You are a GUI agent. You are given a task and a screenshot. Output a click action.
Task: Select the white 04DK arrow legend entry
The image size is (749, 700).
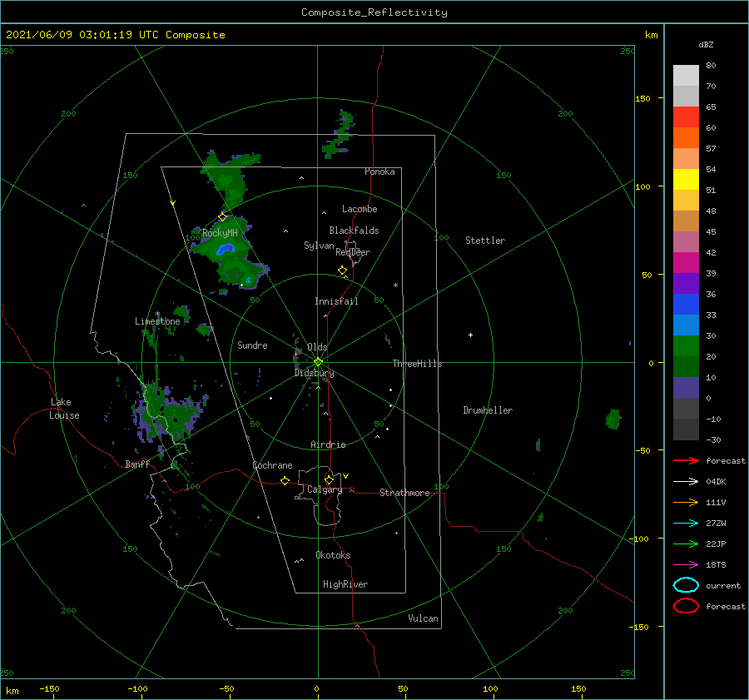coord(686,482)
